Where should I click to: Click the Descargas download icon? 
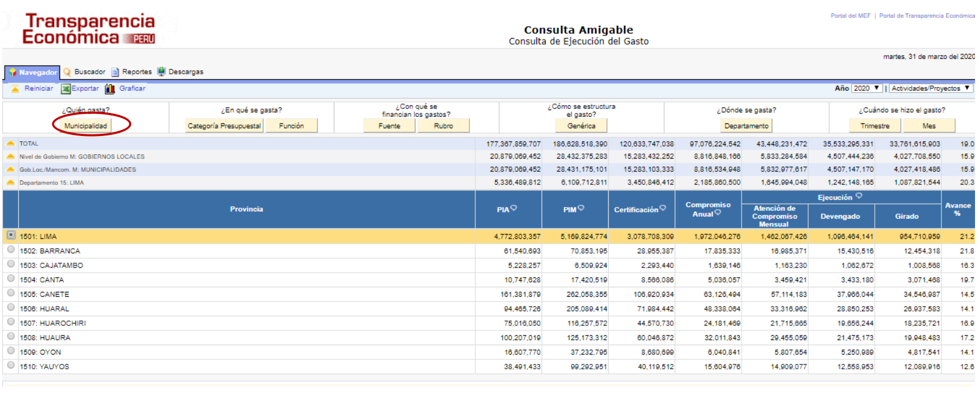[x=161, y=72]
